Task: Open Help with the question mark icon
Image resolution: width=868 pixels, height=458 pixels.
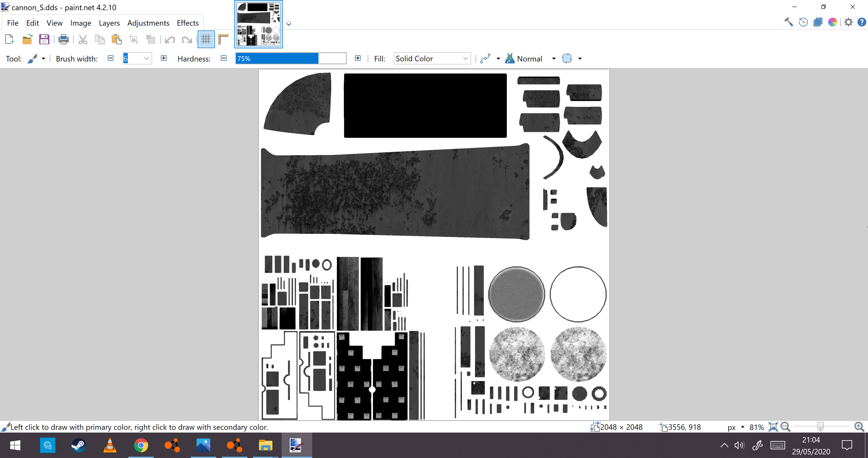Action: (862, 22)
